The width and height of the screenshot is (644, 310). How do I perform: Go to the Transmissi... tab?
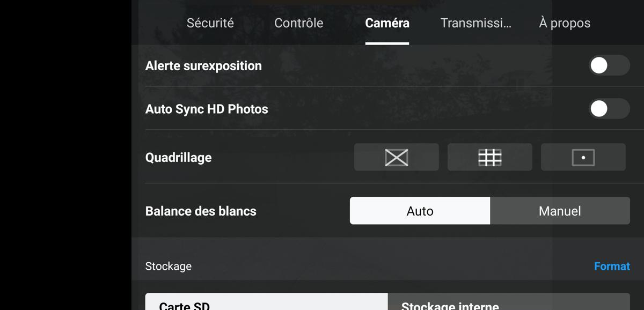click(x=476, y=23)
